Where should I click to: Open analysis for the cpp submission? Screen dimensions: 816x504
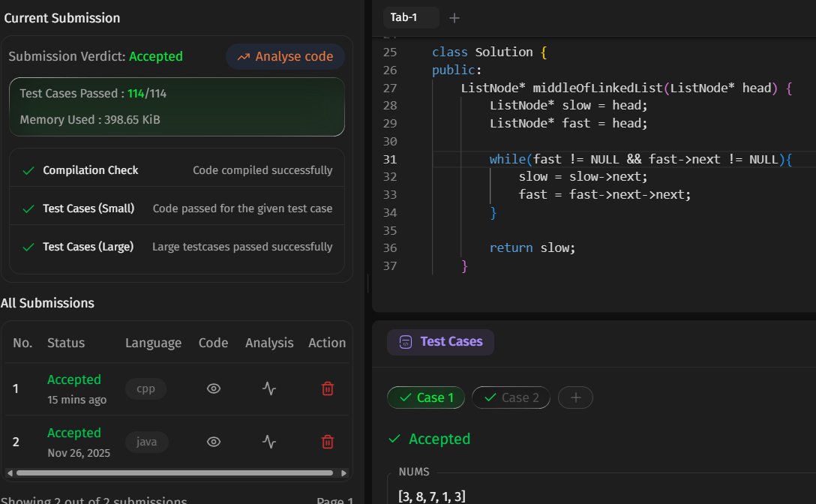[x=269, y=389]
